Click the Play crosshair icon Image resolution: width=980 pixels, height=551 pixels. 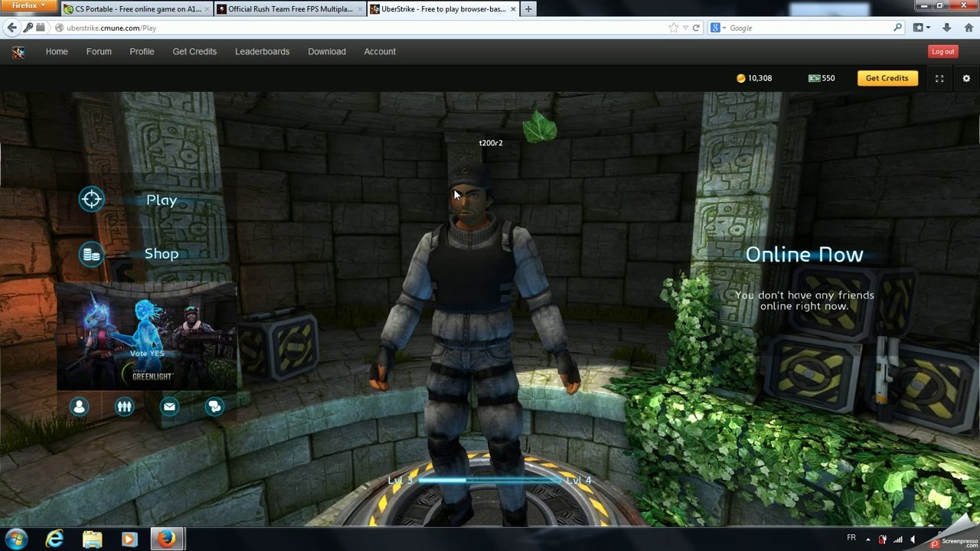pos(91,200)
